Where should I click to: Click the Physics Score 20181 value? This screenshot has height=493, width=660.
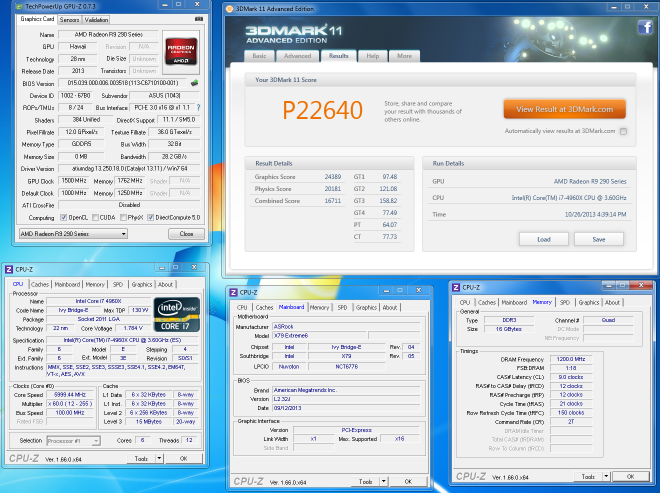[x=333, y=189]
